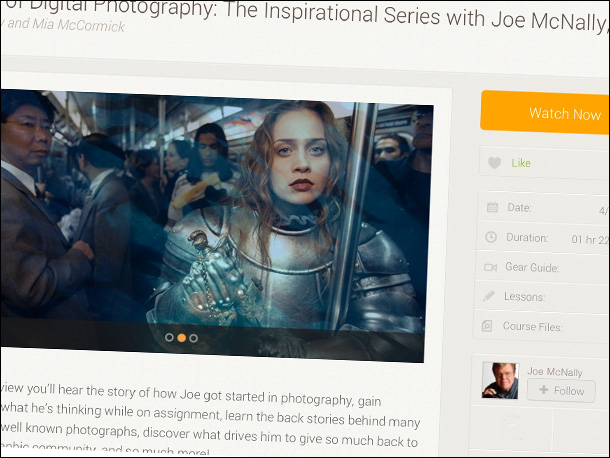Click the description line starting 'what he's thinking'
This screenshot has width=610, height=458.
coord(210,414)
